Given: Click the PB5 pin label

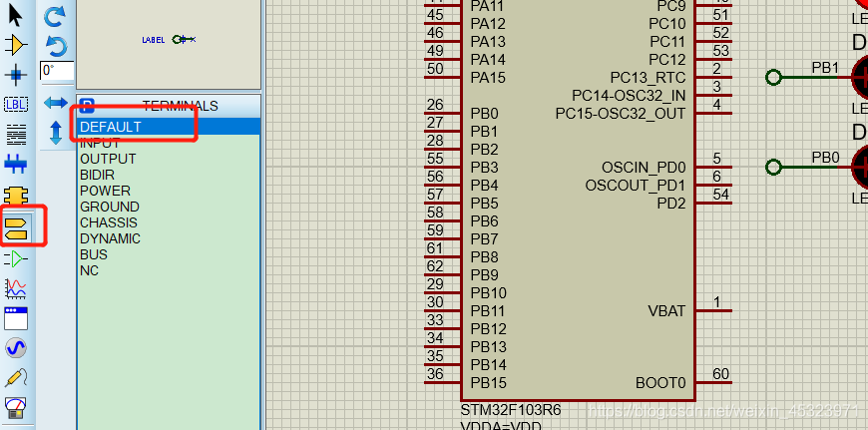Looking at the screenshot, I should [x=484, y=204].
